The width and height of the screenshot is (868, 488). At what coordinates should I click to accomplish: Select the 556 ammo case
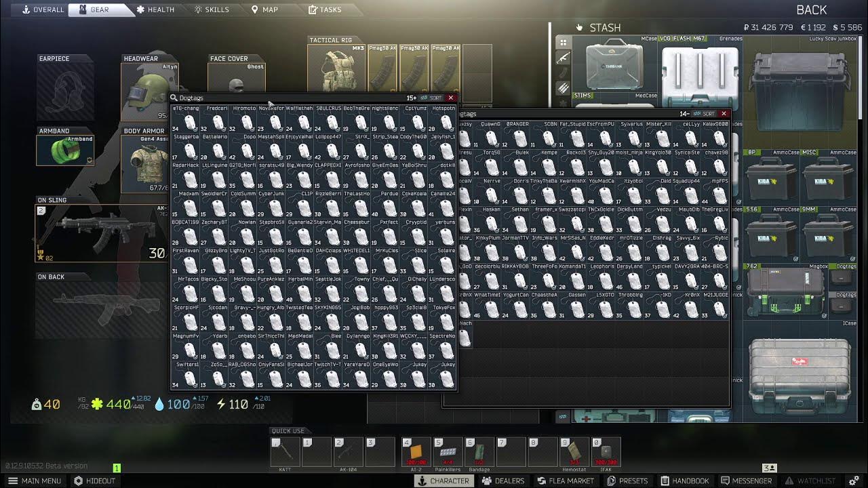(x=772, y=235)
